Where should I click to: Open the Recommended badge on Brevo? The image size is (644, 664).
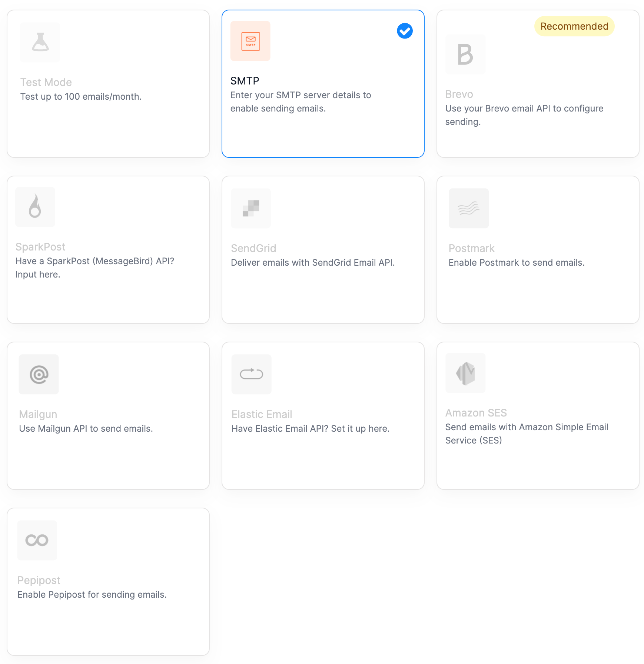tap(574, 26)
